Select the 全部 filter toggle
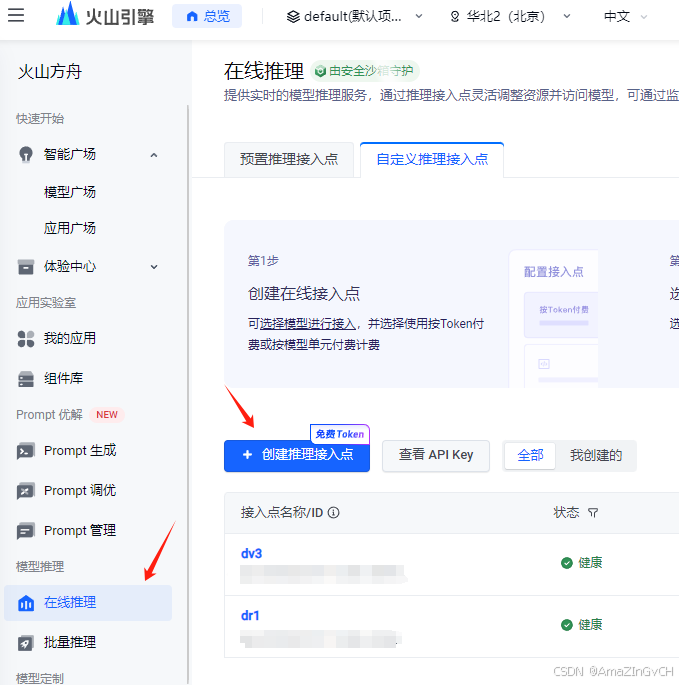Viewport: 679px width, 685px height. [530, 456]
